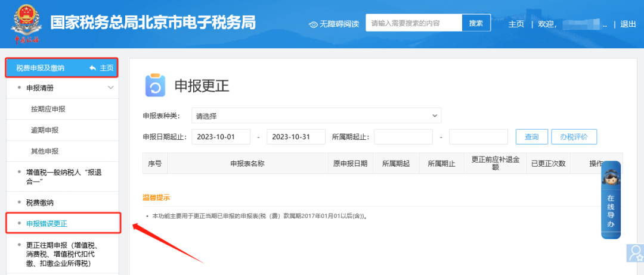
Task: Open 增值税一般纳税人"报退合一" menu item
Action: click(64, 177)
